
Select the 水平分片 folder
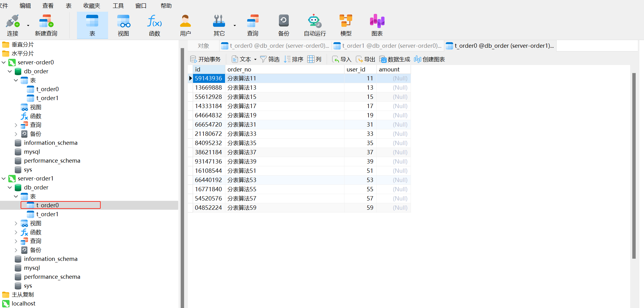(22, 54)
